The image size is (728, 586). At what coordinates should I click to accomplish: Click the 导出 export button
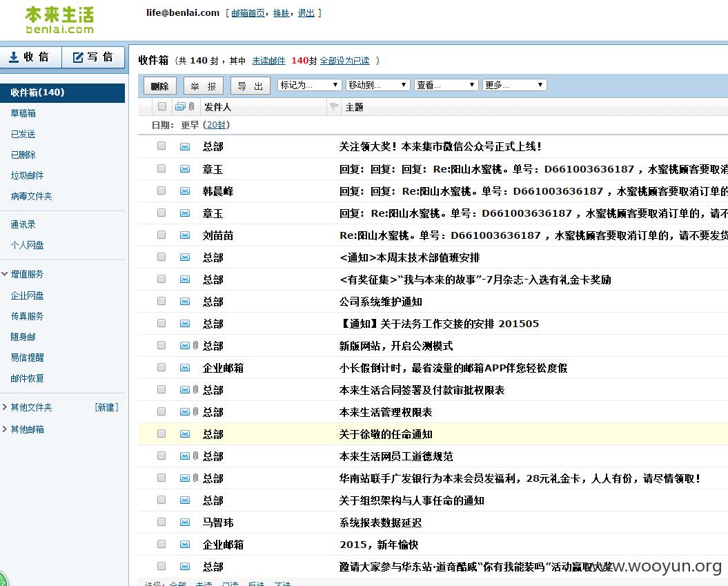pos(250,86)
